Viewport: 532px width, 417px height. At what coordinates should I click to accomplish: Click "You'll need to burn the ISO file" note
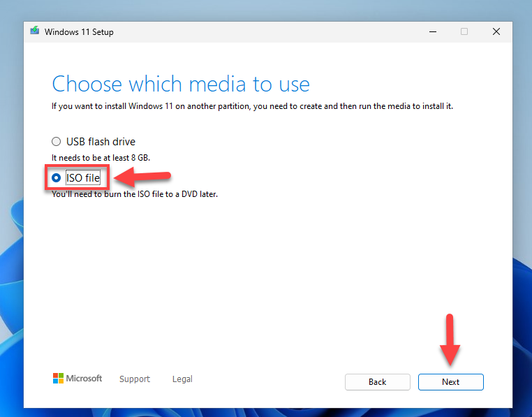[135, 194]
